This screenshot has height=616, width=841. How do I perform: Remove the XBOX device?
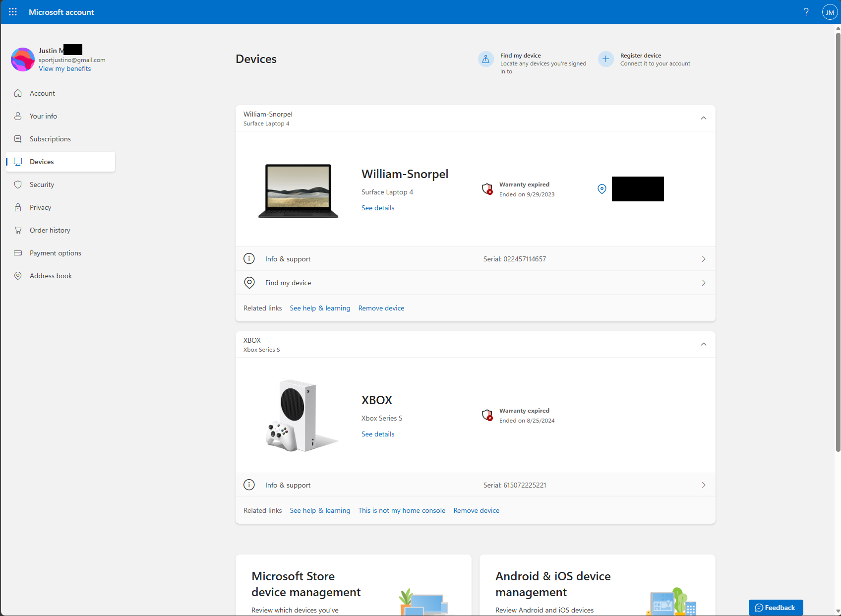[477, 510]
